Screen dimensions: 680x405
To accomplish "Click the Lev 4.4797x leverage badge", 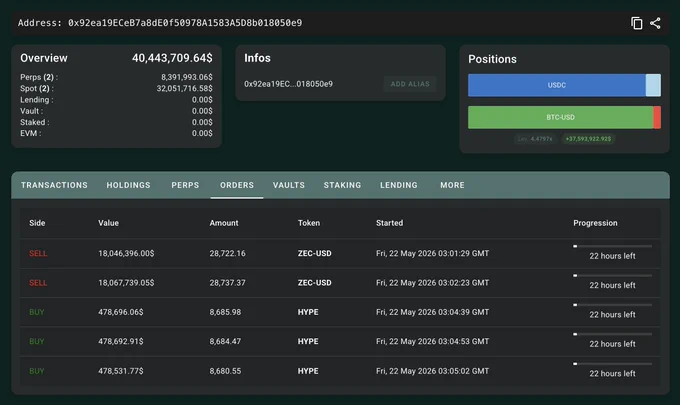I will point(535,139).
